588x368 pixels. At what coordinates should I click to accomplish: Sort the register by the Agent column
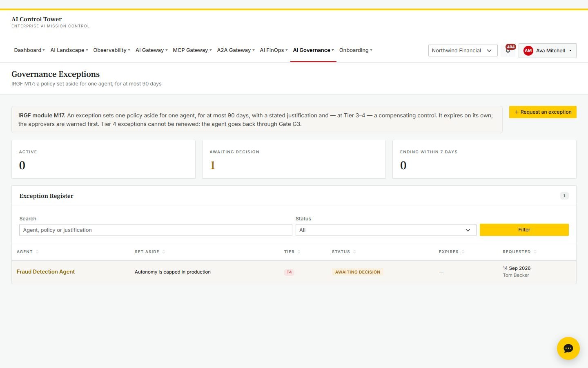pyautogui.click(x=28, y=252)
